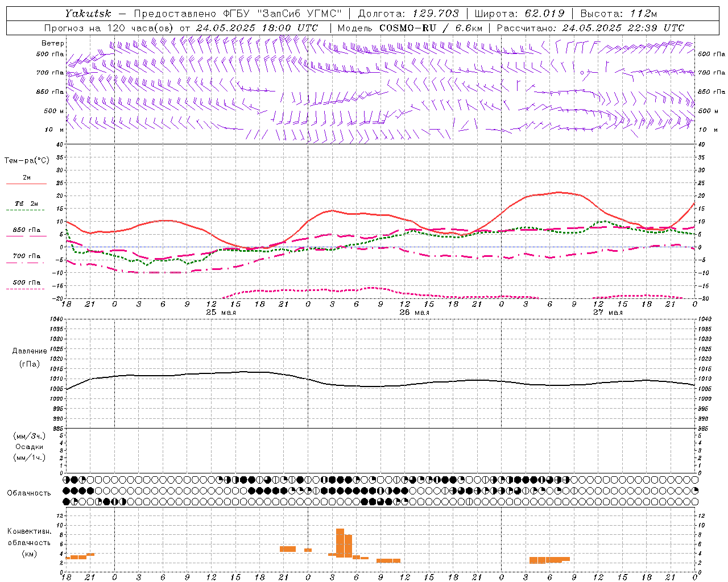Screen dimensions: 728x582
Task: Click the left 700 гПа wind level label
Action: point(50,73)
